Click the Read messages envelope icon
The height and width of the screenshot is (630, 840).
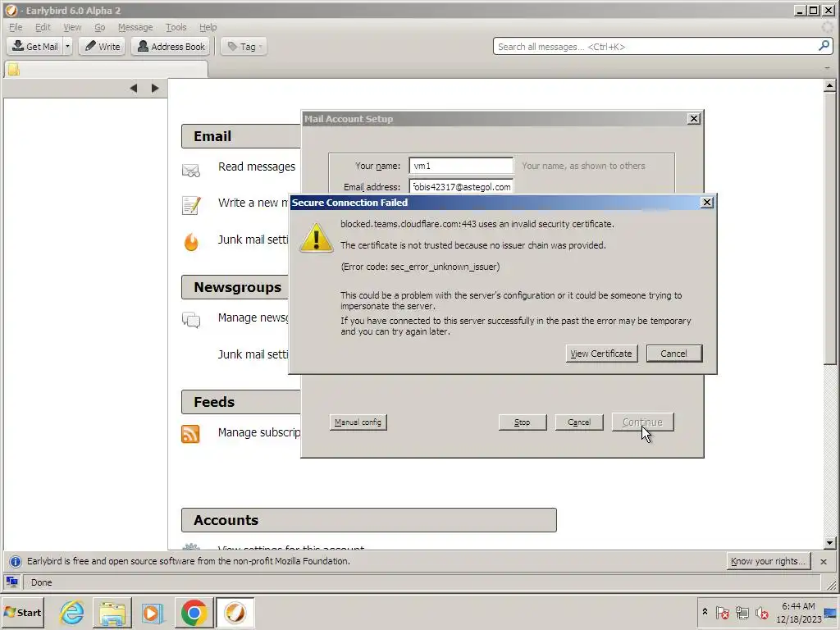pyautogui.click(x=191, y=171)
